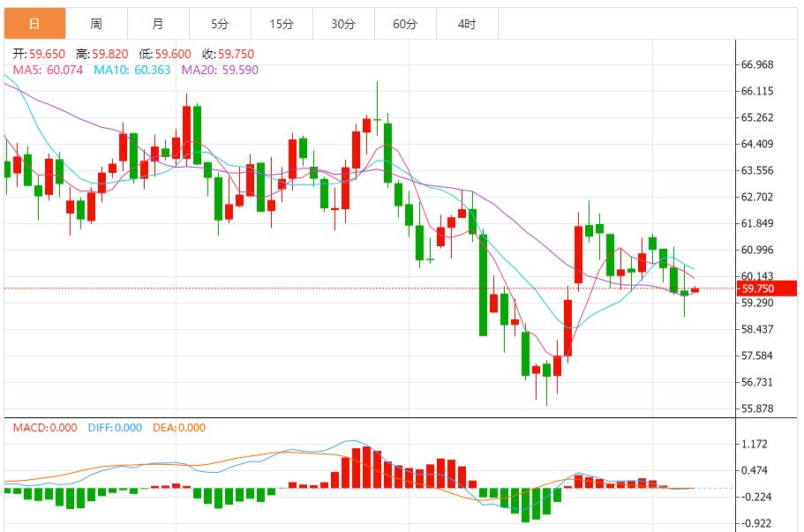Choose the 60分 timeframe tab
The image size is (804, 532).
(x=404, y=24)
